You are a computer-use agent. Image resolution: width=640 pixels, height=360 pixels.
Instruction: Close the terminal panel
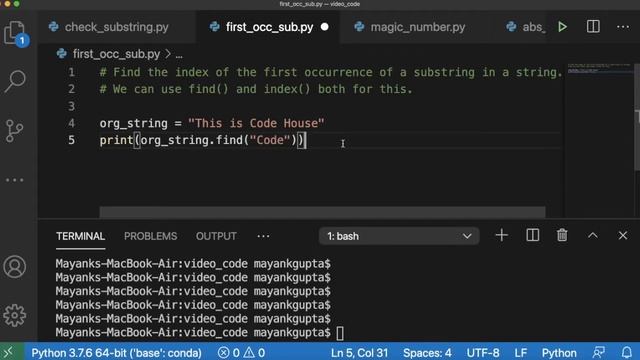(622, 236)
